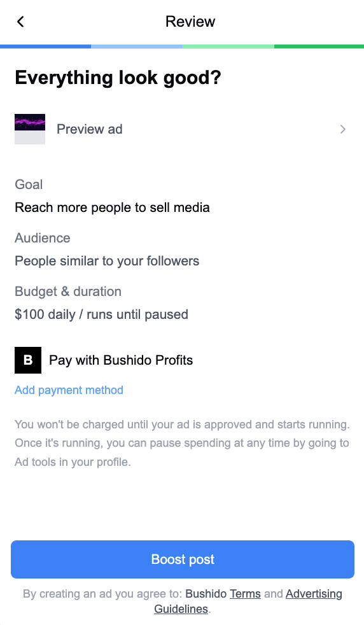Click the Review page title
The width and height of the screenshot is (364, 625).
[x=190, y=22]
